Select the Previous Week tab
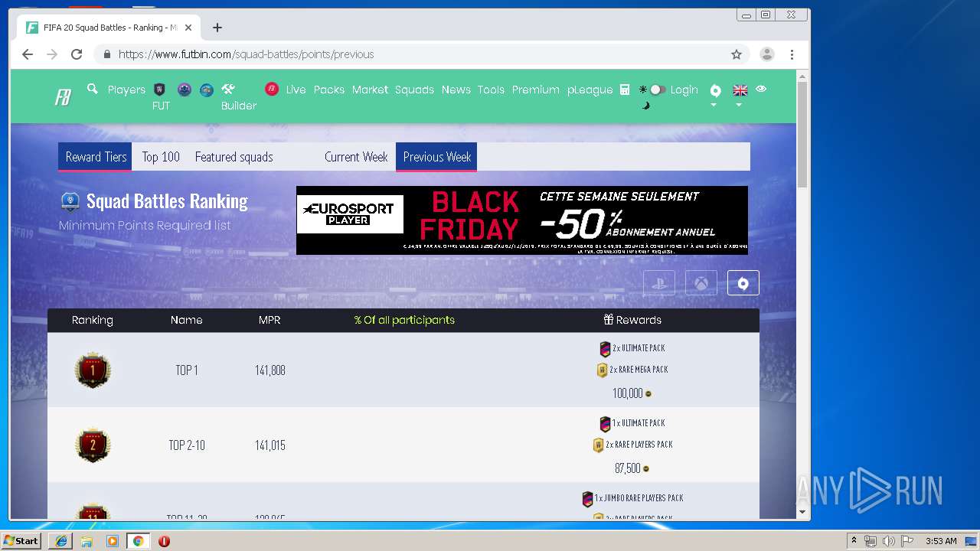 (436, 157)
